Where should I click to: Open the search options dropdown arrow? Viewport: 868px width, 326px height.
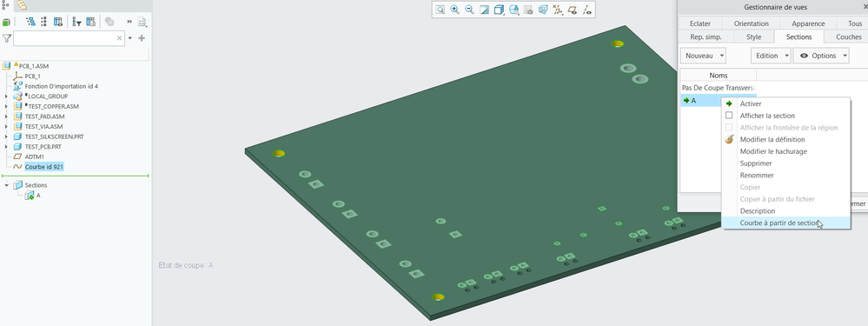click(x=130, y=38)
